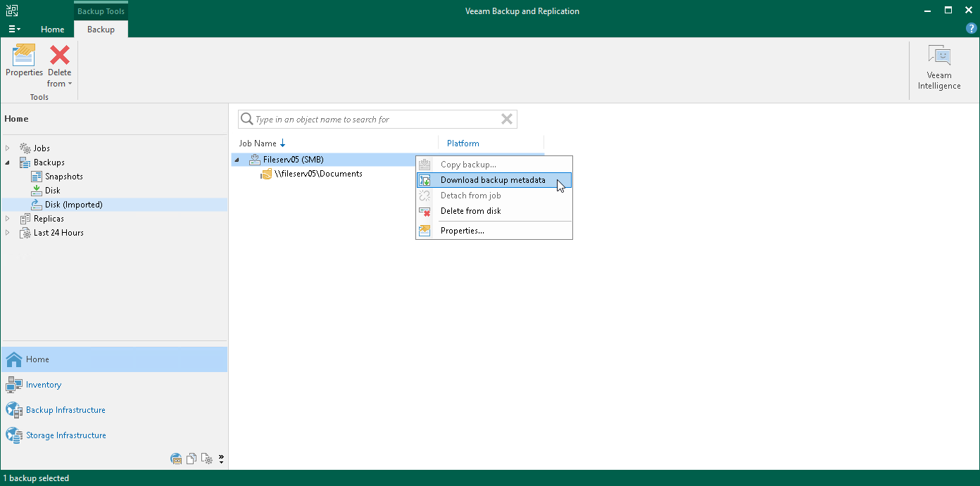Click the file settings icon at sidebar bottom

pos(206,459)
